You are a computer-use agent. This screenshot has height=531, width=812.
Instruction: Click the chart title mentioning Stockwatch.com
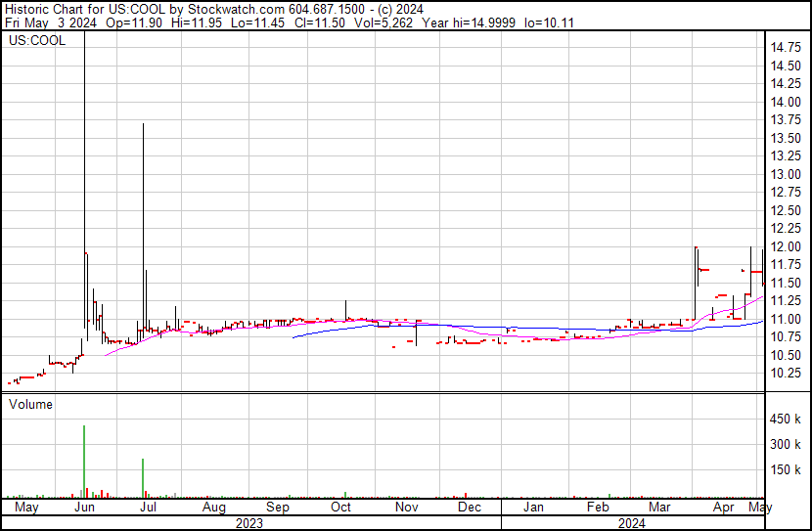(x=214, y=10)
